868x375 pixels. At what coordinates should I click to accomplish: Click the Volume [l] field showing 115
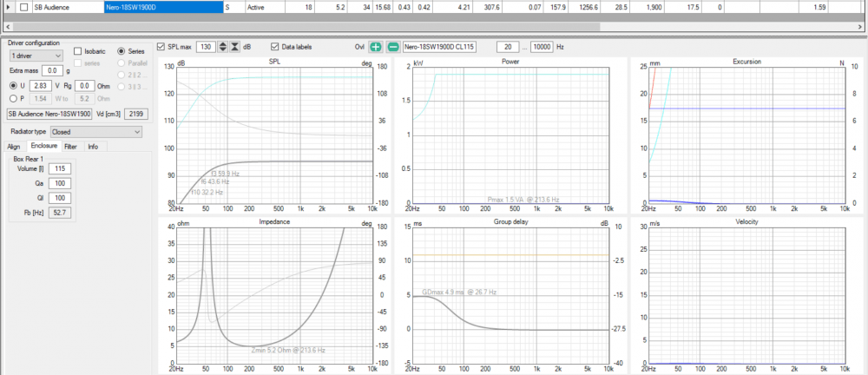pos(59,169)
